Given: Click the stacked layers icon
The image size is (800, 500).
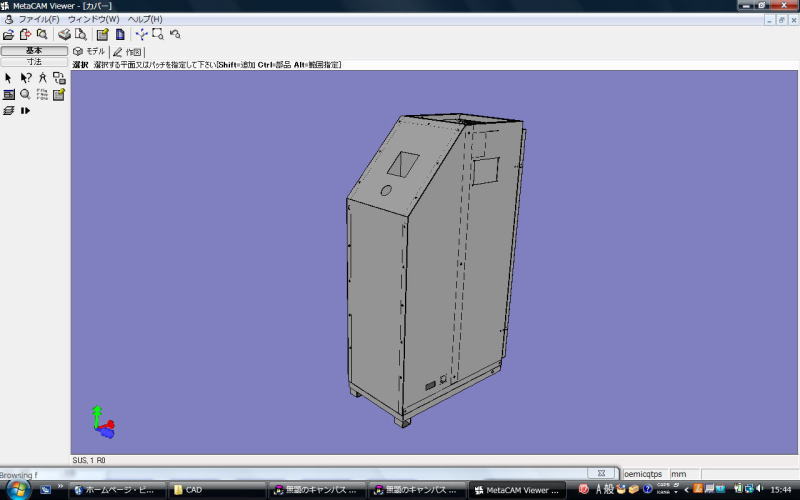Looking at the screenshot, I should point(9,111).
